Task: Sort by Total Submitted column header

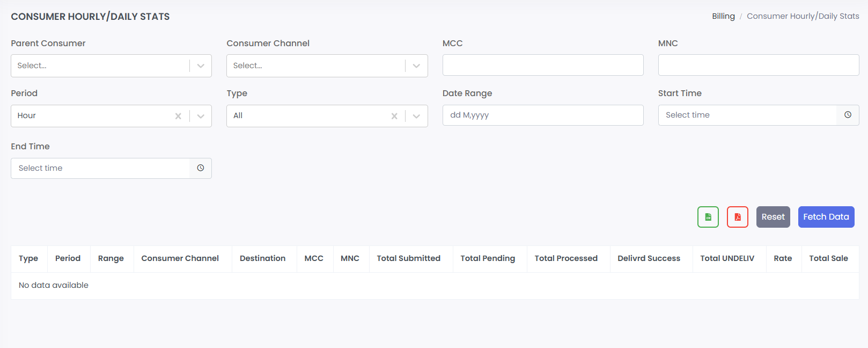Action: pos(408,258)
